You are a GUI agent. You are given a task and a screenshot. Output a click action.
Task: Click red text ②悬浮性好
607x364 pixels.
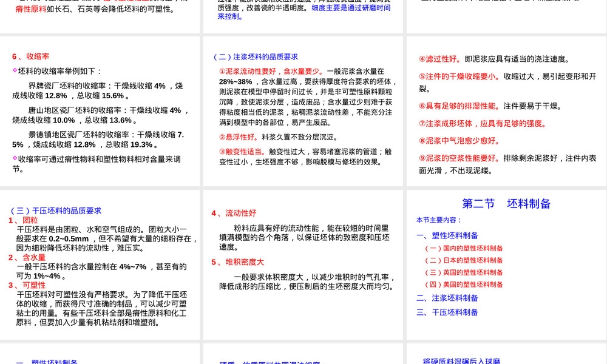(239, 137)
